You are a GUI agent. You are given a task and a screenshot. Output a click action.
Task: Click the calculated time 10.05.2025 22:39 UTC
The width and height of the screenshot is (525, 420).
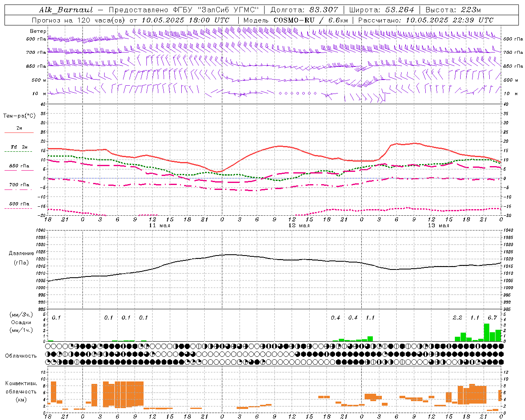pos(450,20)
